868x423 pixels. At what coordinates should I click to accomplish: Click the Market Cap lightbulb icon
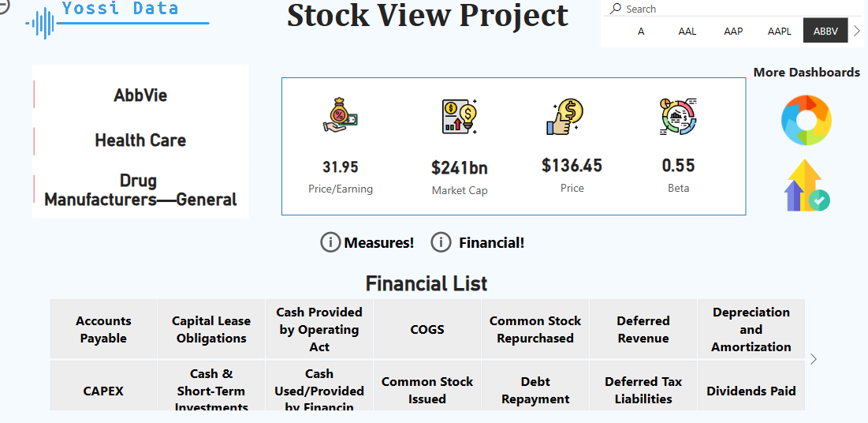coord(459,116)
